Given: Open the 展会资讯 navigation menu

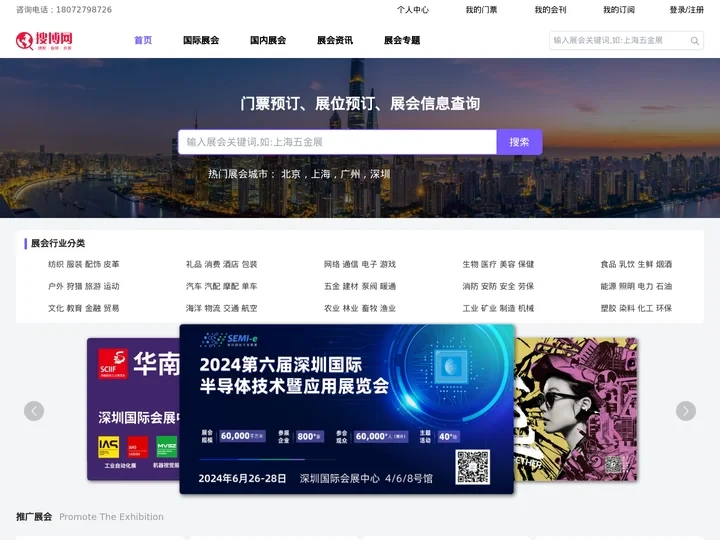Looking at the screenshot, I should click(335, 40).
